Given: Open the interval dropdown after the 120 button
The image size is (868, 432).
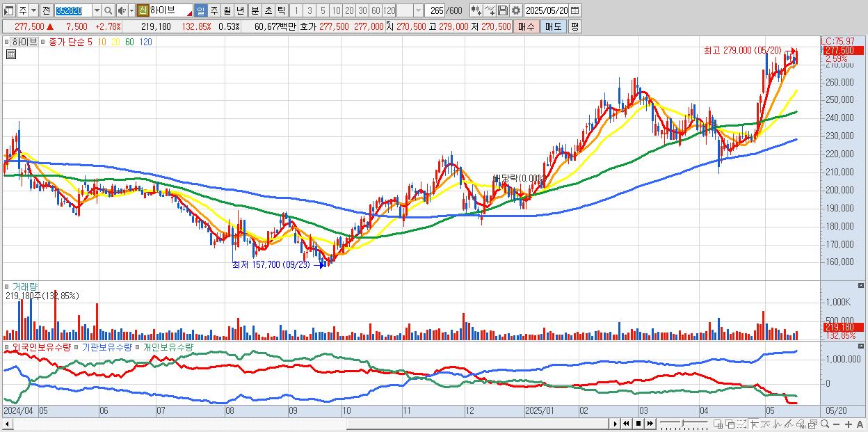Looking at the screenshot, I should click(x=418, y=10).
